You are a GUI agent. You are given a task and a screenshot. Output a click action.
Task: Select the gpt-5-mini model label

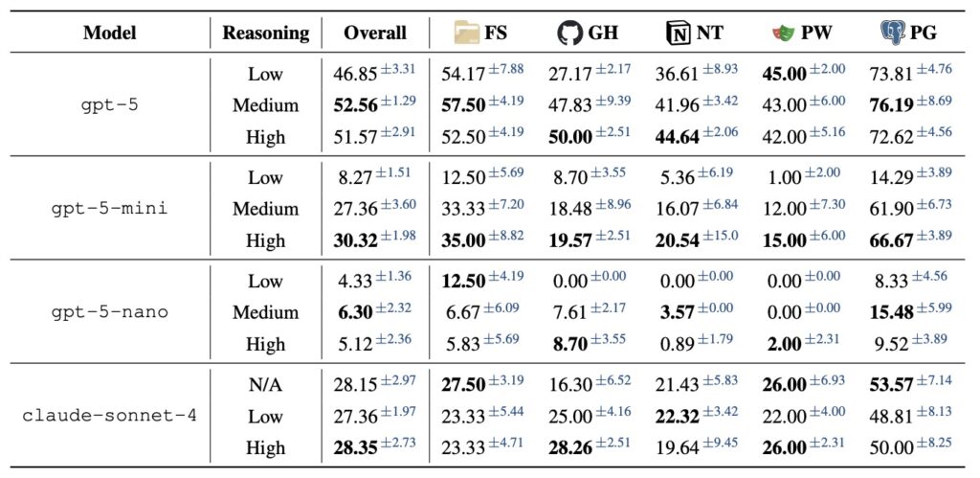(108, 209)
